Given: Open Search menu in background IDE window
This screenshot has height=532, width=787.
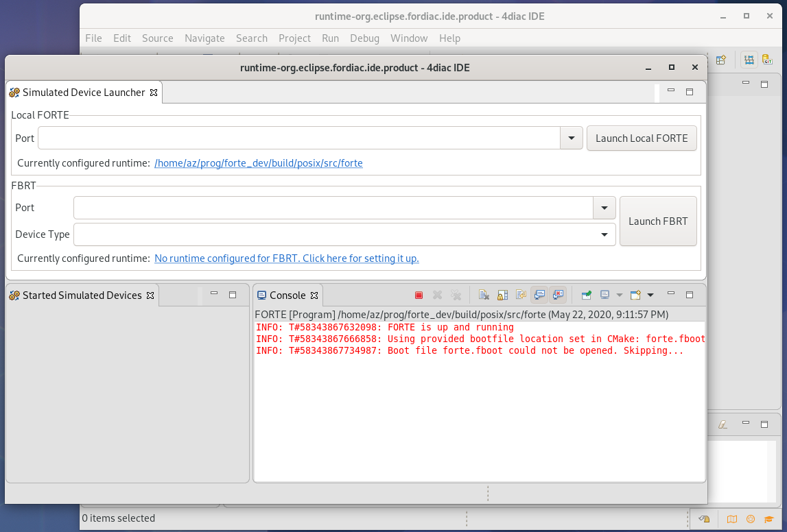Looking at the screenshot, I should tap(251, 38).
